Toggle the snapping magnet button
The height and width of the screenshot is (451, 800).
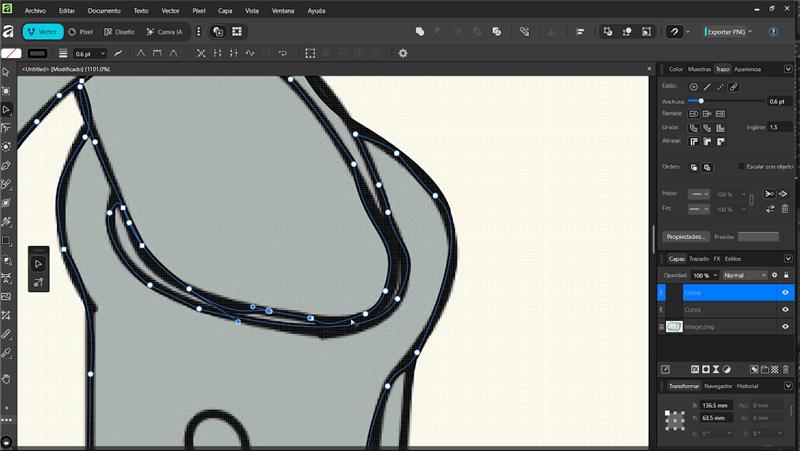674,32
